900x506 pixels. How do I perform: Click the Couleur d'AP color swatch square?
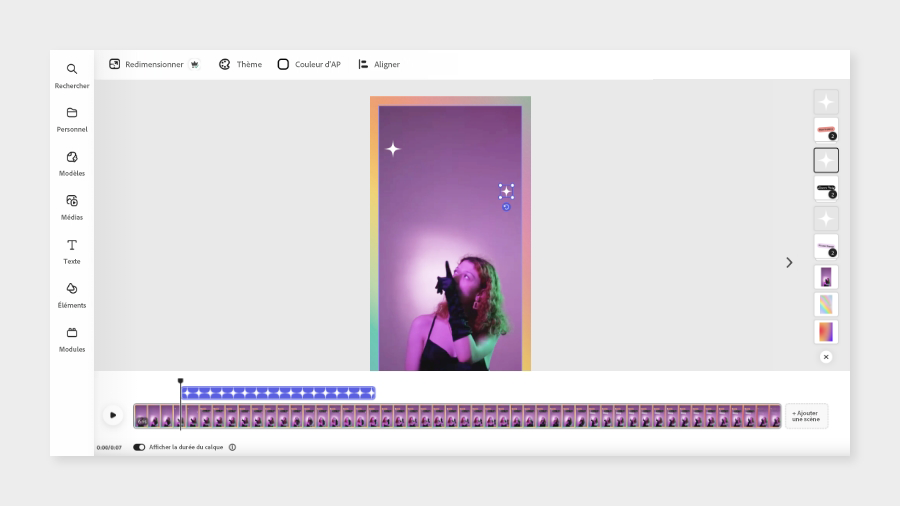283,64
